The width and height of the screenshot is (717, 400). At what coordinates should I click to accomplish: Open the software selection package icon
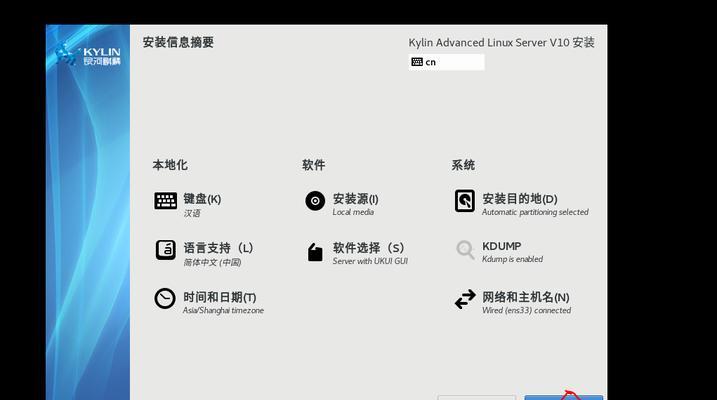pos(315,251)
